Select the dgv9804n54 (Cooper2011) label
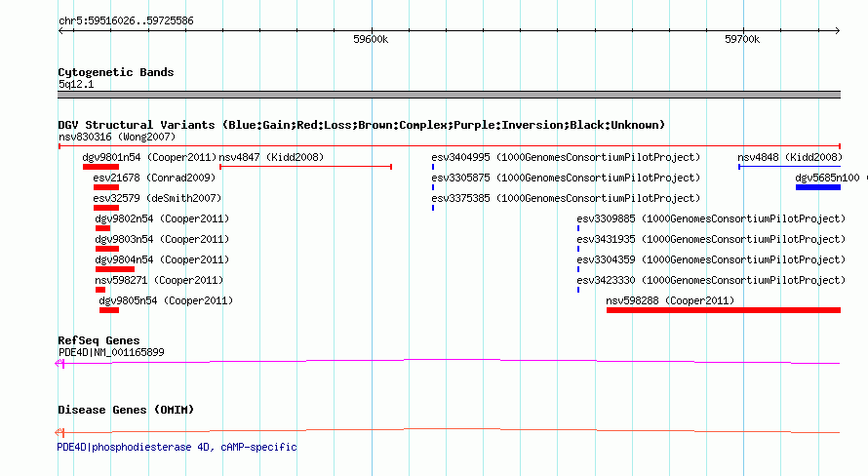Viewport: 868px width, 476px height. tap(162, 259)
